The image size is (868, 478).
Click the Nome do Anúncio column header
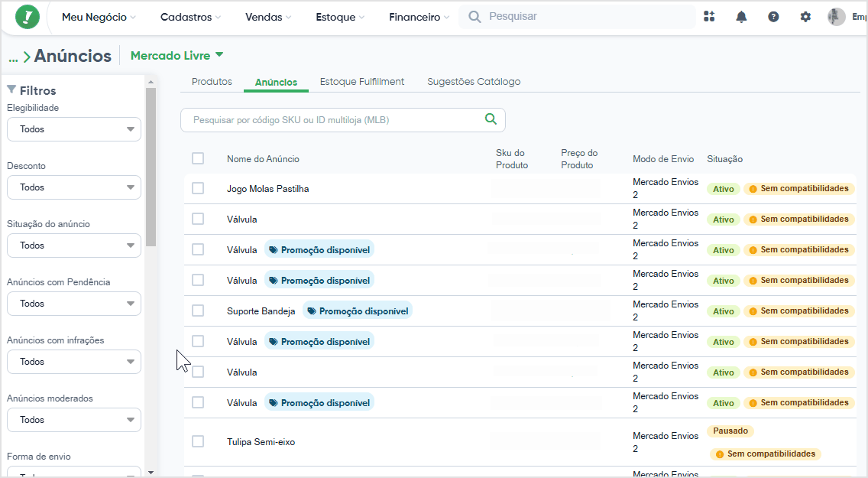pyautogui.click(x=263, y=159)
